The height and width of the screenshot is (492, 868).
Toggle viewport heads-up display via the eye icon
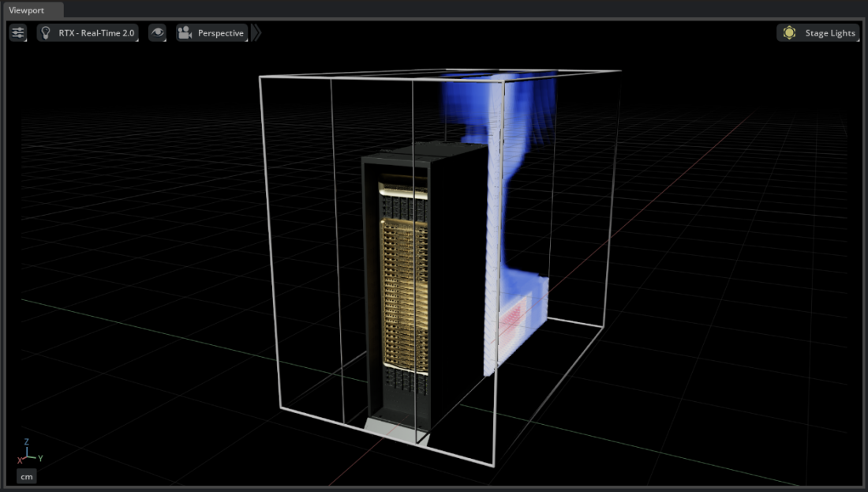tap(158, 32)
